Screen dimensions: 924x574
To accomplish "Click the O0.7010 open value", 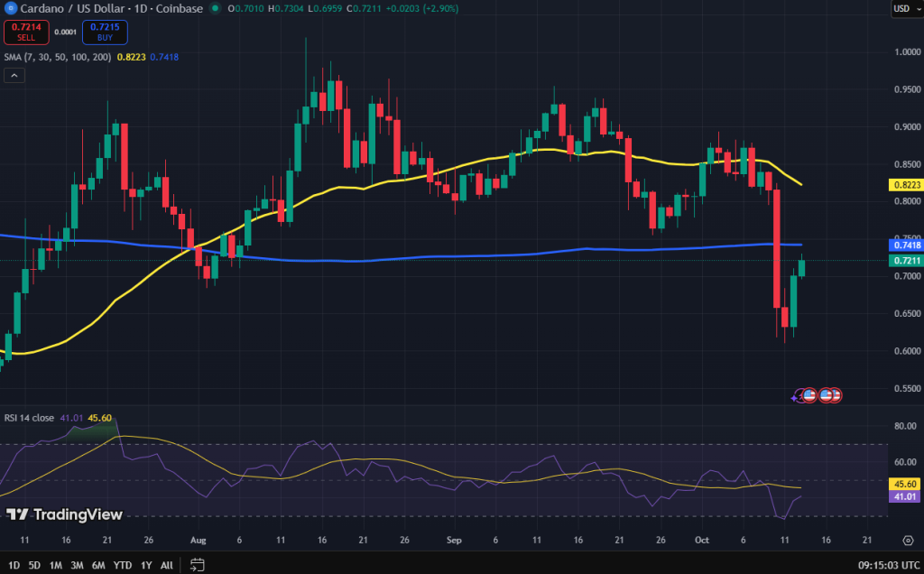I will coord(245,8).
